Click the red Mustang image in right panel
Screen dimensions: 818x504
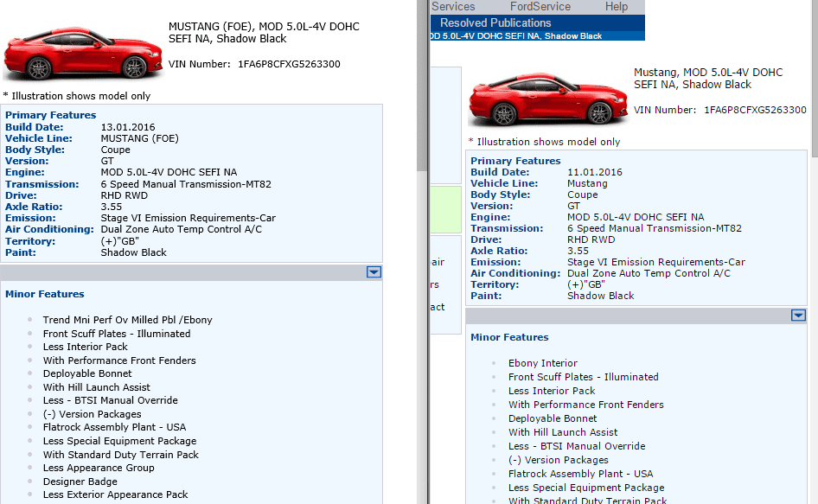(548, 99)
